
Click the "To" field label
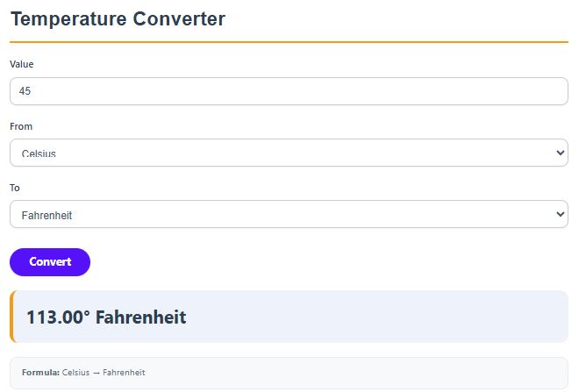pyautogui.click(x=15, y=188)
